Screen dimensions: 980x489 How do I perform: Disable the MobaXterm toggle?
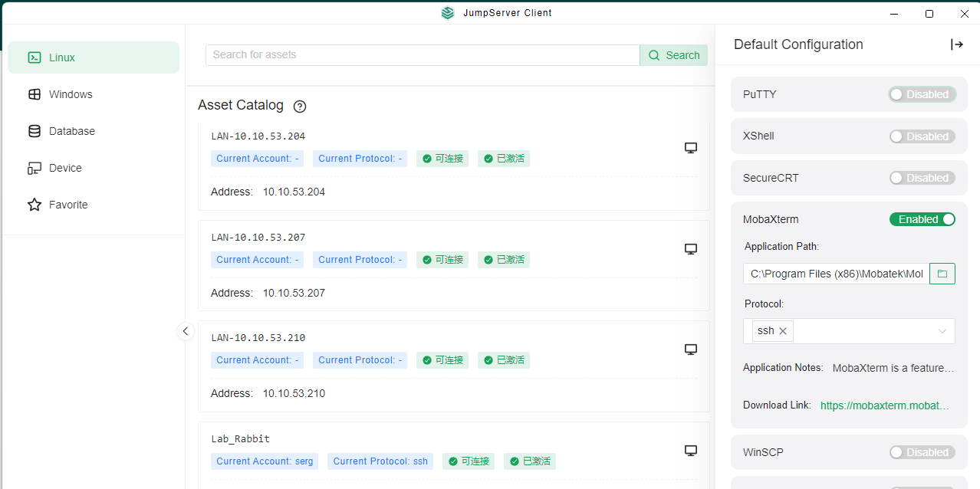coord(922,219)
